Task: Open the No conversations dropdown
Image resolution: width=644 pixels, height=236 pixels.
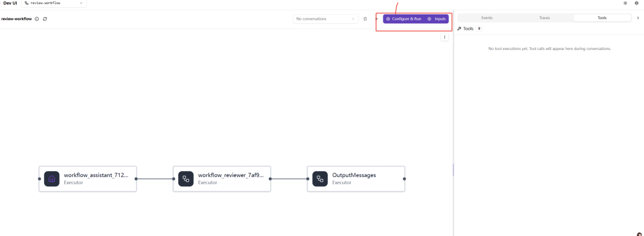Action: coord(326,19)
